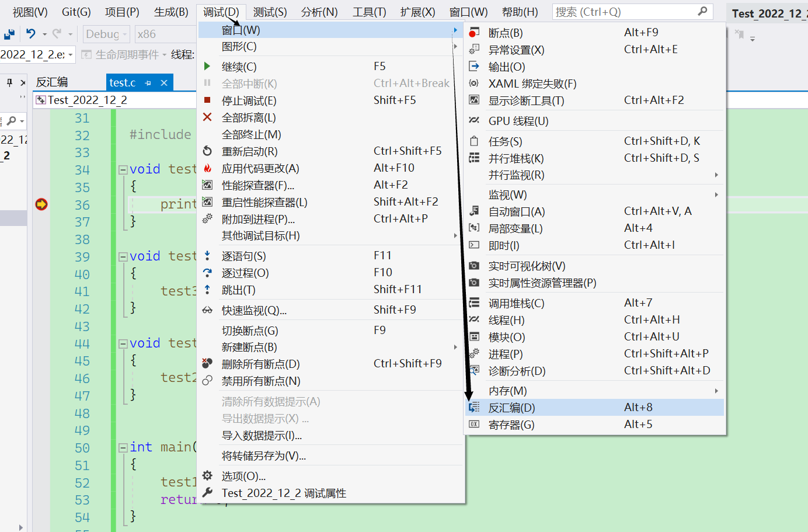Image resolution: width=808 pixels, height=532 pixels.
Task: Click the Options (选项) gear icon
Action: coord(207,476)
